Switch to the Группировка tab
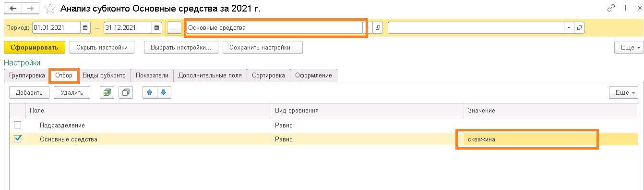This screenshot has width=644, height=190. [26, 76]
